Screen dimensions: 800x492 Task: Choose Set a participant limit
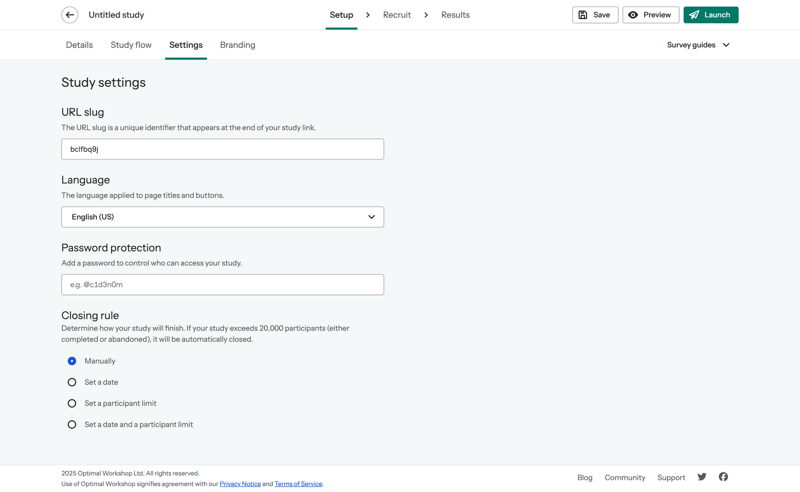(72, 403)
